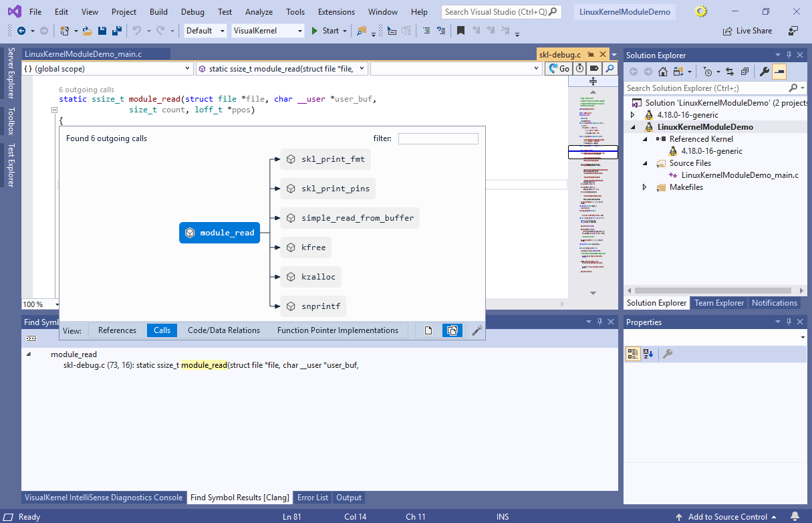Switch to the Error List tab
The image size is (812, 523).
pyautogui.click(x=313, y=498)
